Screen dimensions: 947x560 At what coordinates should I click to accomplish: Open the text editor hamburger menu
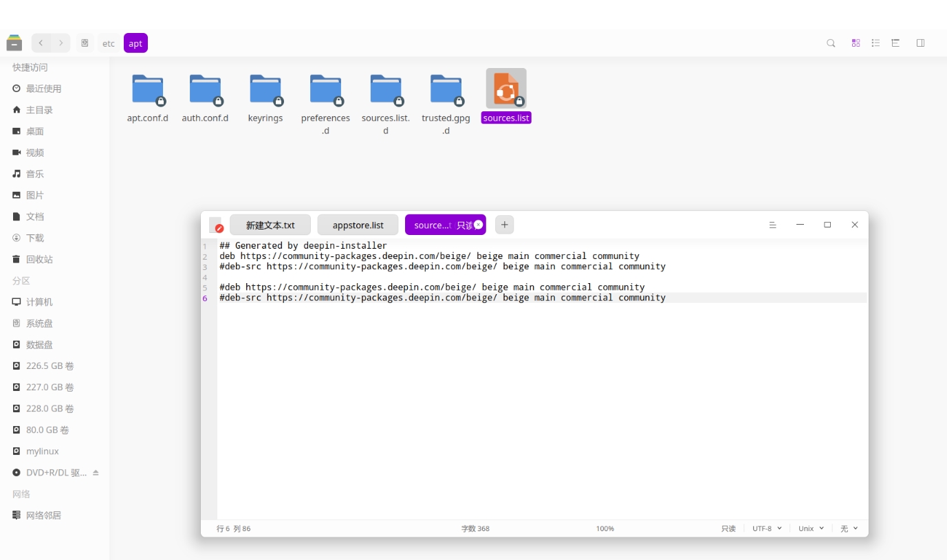772,225
